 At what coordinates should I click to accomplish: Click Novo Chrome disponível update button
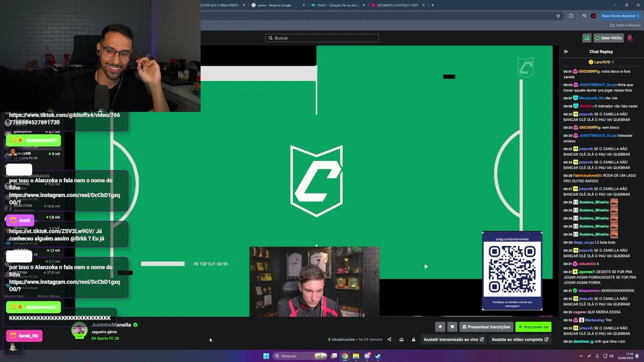(x=619, y=16)
